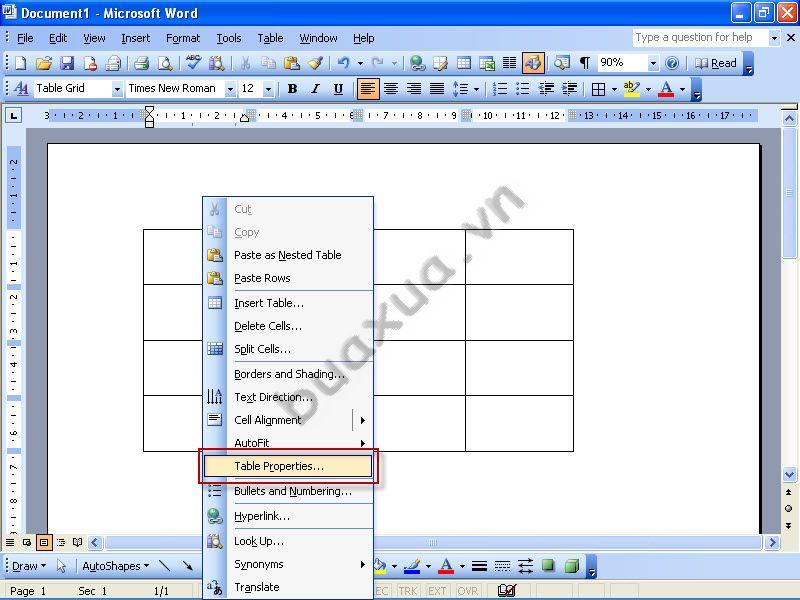This screenshot has width=800, height=600.
Task: Click Delete Cells in the context menu
Action: coord(288,326)
